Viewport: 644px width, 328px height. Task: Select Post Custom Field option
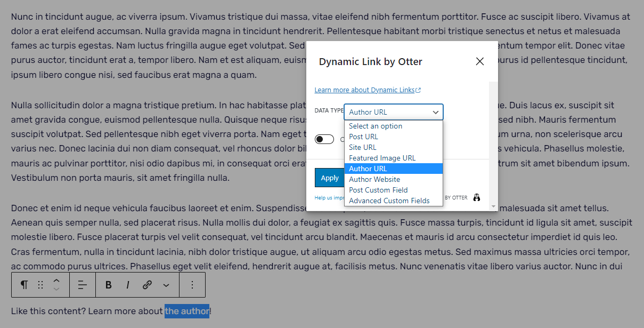tap(378, 190)
